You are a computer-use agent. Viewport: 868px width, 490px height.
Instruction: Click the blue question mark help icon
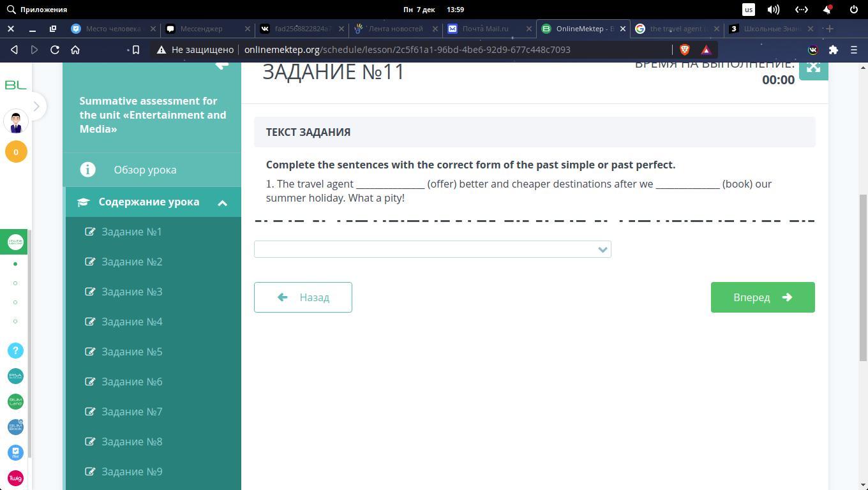coord(15,351)
